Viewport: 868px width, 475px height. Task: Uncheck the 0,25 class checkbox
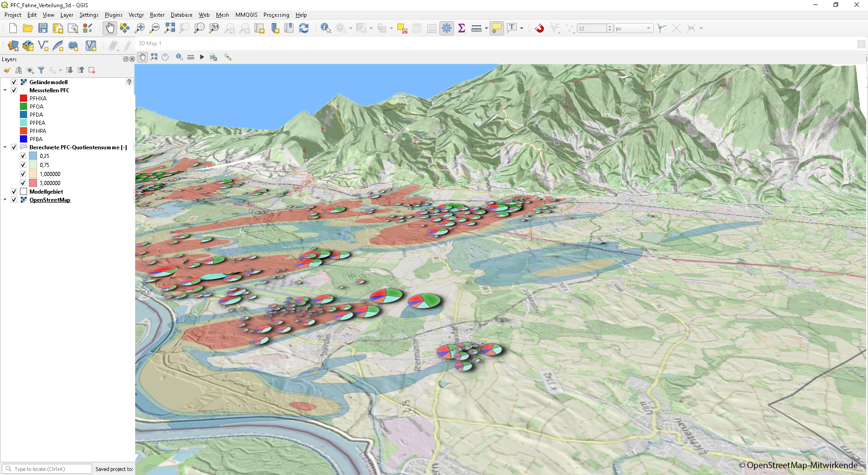[x=23, y=156]
